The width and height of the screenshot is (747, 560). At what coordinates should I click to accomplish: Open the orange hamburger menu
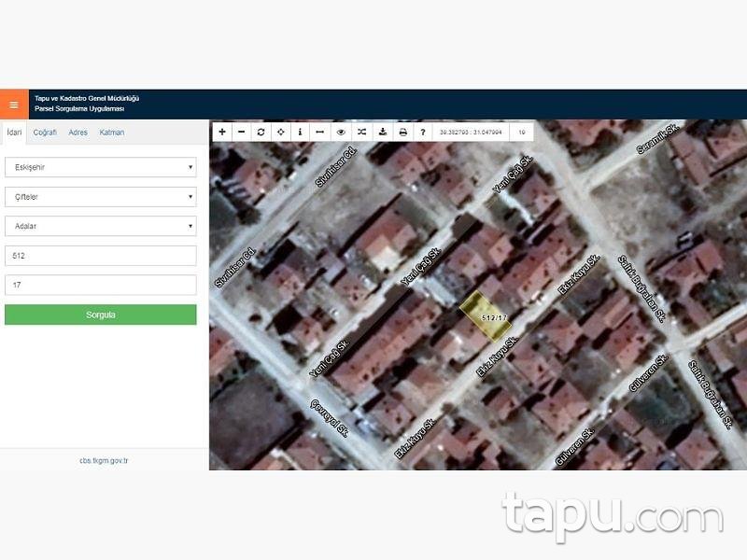click(14, 105)
